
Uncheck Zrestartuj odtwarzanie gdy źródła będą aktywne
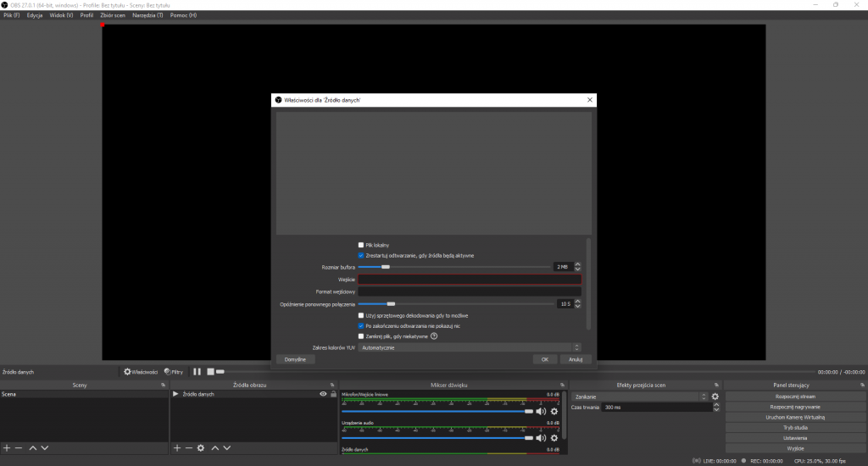pos(361,255)
